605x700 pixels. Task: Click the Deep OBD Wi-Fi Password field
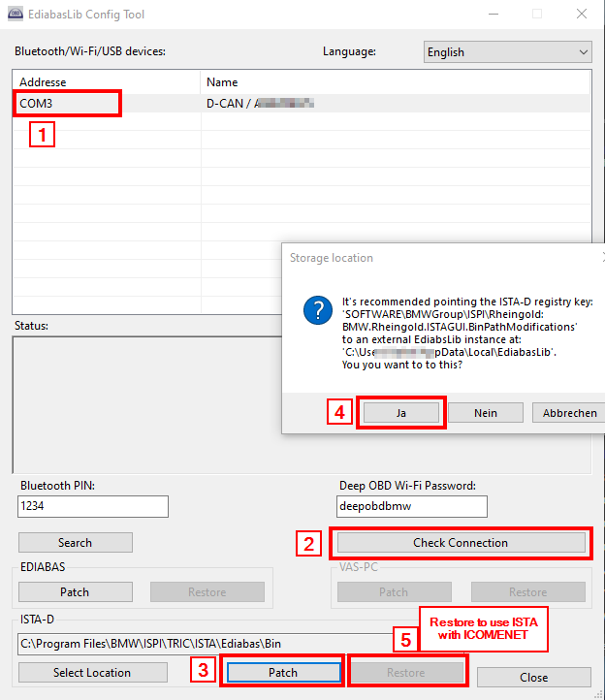411,506
